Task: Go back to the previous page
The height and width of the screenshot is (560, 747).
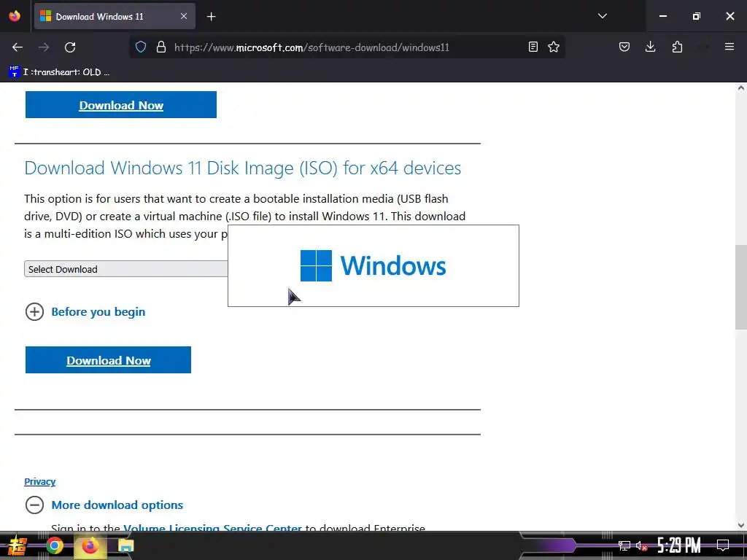Action: tap(18, 47)
